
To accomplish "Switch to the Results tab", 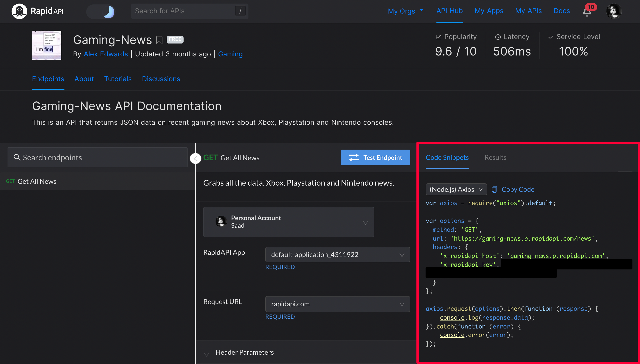I will (495, 157).
